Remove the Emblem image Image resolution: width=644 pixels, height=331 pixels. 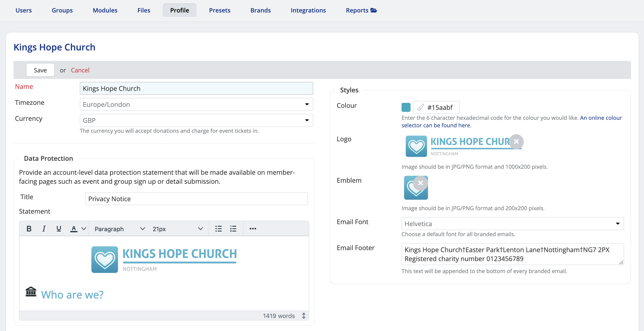420,183
